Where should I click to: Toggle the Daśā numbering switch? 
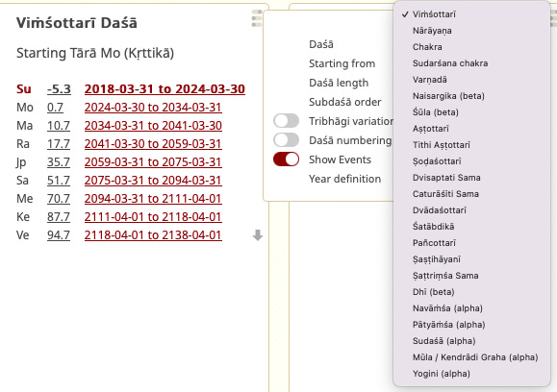point(286,140)
